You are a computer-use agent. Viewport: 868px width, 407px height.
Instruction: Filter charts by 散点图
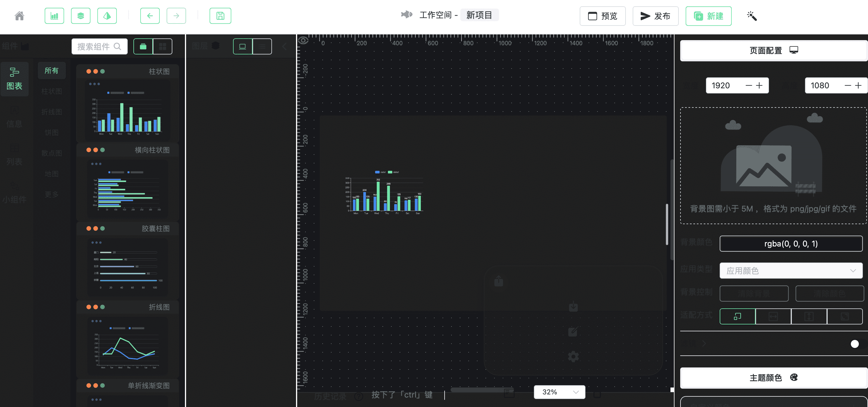point(52,153)
